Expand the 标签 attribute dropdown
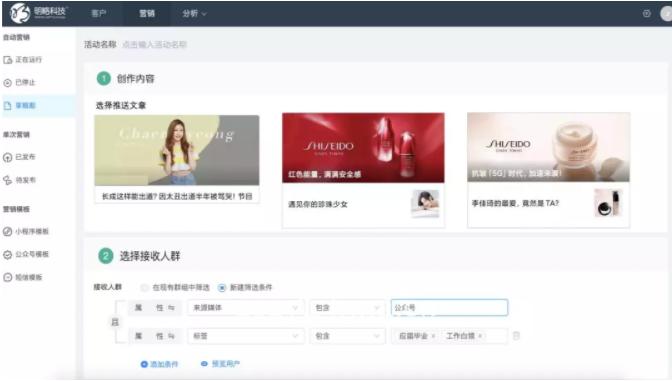The height and width of the screenshot is (381, 672). 246,336
